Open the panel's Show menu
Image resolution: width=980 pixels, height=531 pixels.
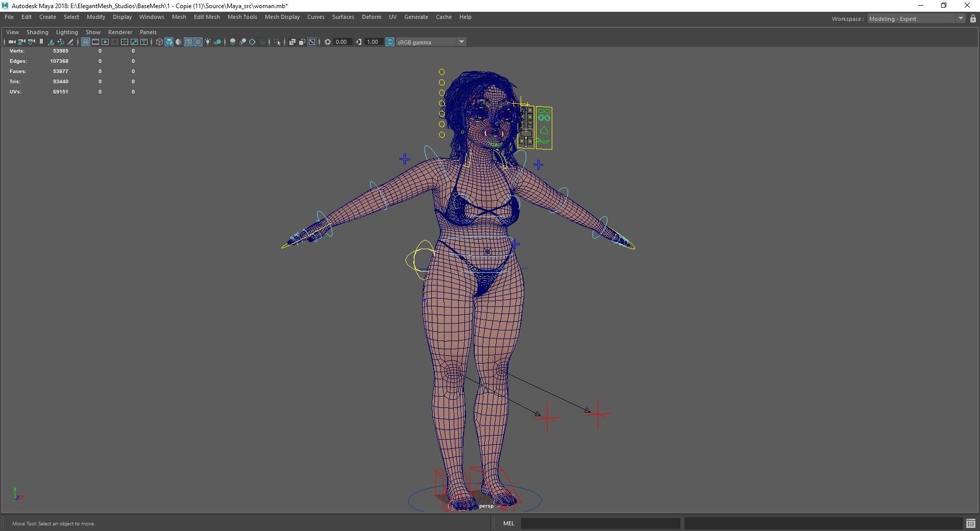[x=93, y=32]
